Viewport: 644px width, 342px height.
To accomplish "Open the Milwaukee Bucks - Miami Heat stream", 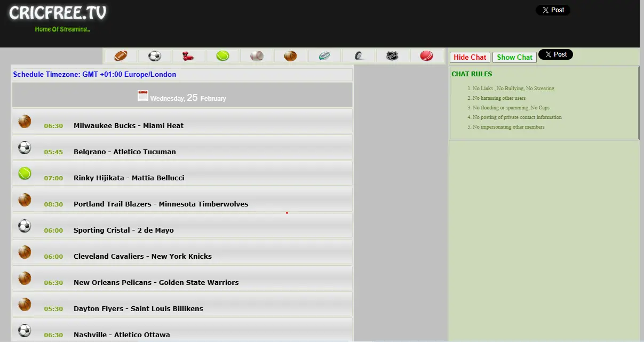I will point(128,126).
